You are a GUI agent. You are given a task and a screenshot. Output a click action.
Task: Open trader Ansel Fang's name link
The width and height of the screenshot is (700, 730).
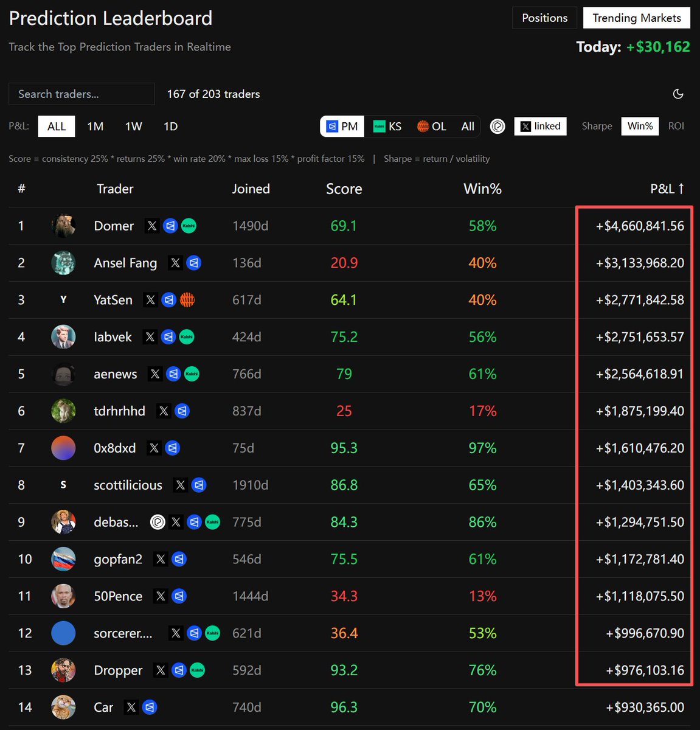tap(125, 263)
